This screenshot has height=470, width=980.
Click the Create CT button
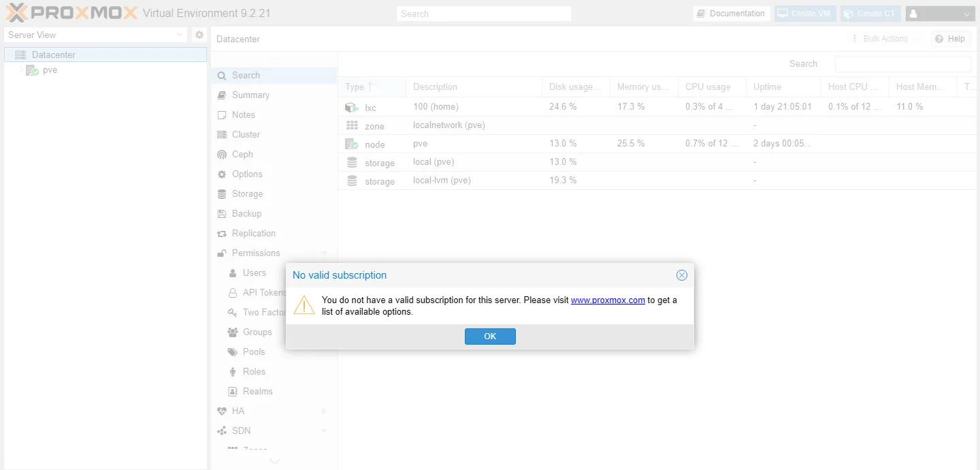870,14
